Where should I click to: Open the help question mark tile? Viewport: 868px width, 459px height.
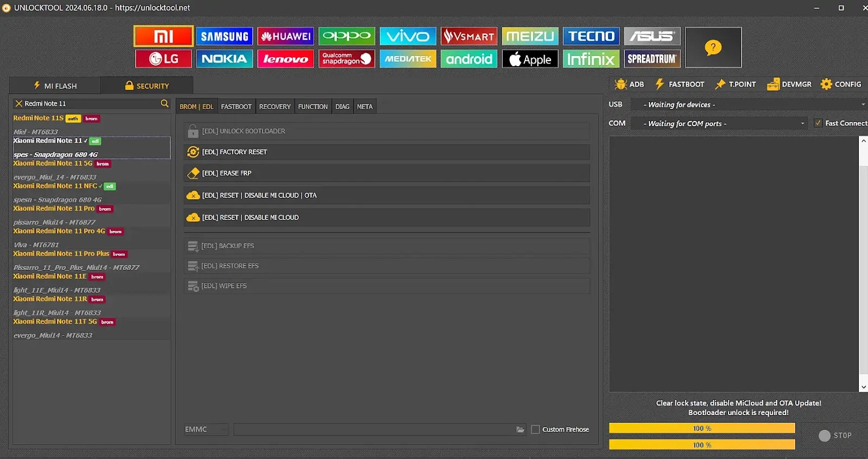[713, 48]
